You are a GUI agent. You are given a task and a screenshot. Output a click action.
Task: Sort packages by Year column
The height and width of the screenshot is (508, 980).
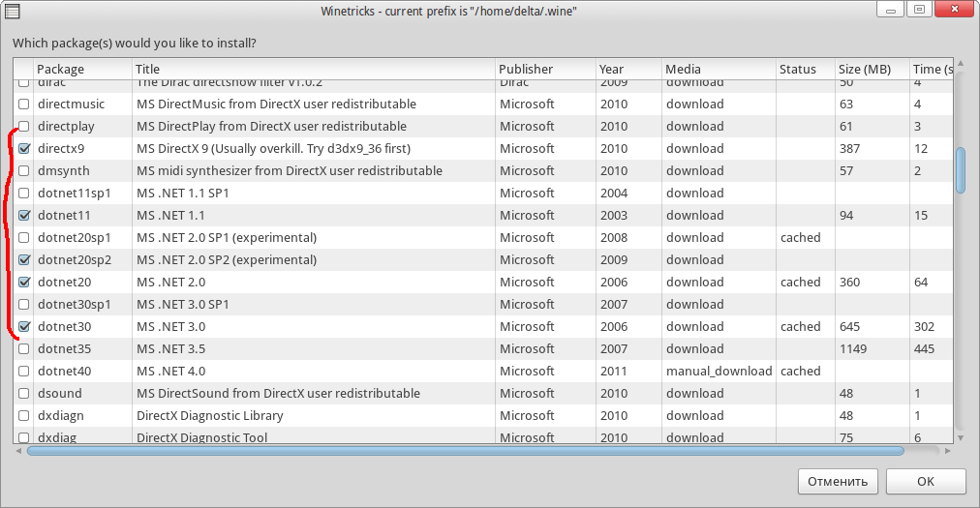(x=628, y=69)
